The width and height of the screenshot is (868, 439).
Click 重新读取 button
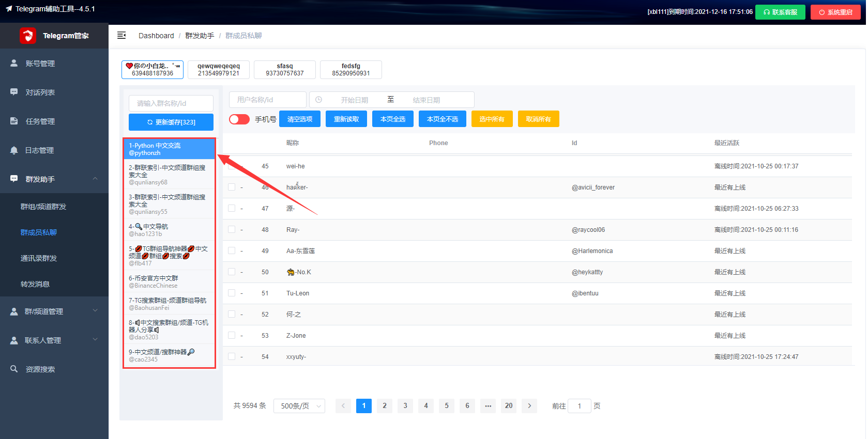[346, 119]
